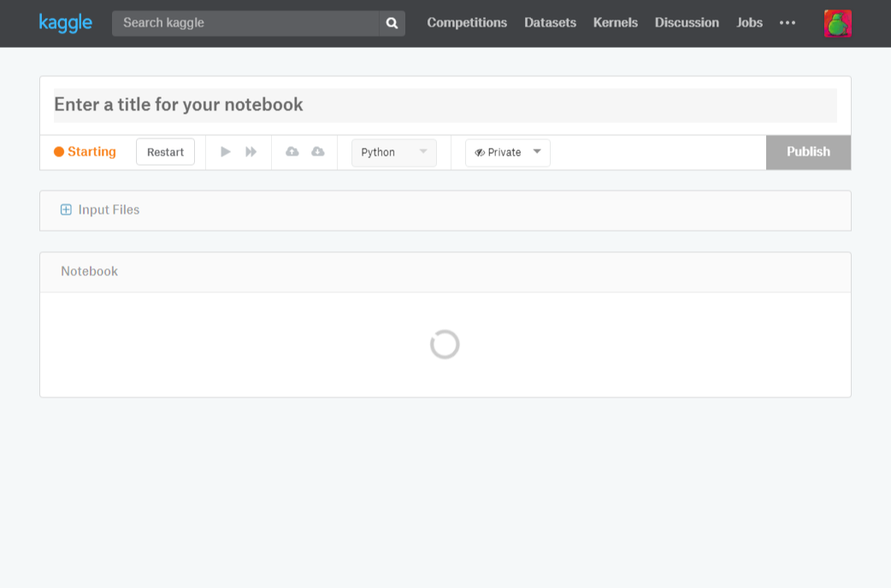Switch to the Datasets section

[550, 23]
